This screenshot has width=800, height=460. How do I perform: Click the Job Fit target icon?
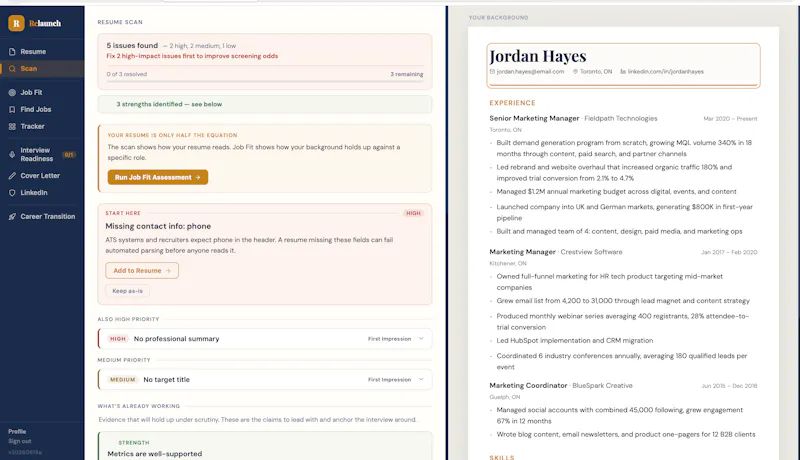coord(12,92)
